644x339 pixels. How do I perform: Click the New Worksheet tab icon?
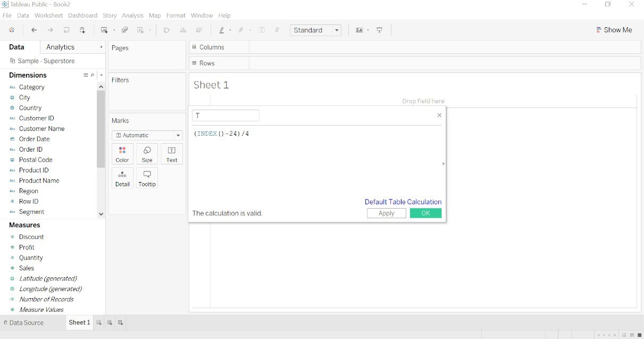99,323
